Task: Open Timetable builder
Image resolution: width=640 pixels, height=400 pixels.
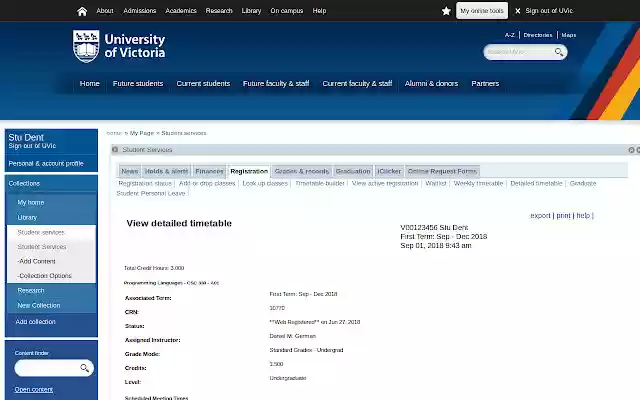Action: coord(320,184)
